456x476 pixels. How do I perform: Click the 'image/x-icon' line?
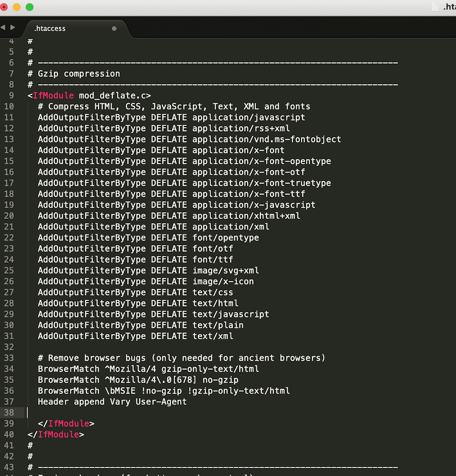146,282
